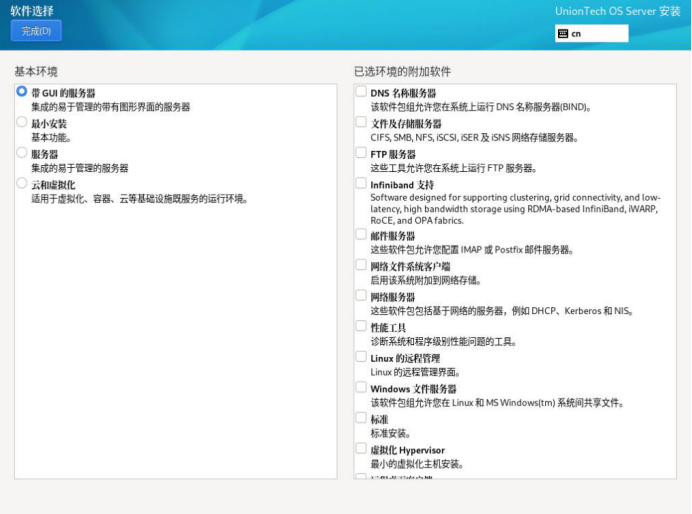Click the description 适用于虚拟化、容器、云等基础设施既服务的运行环境。
The width and height of the screenshot is (692, 514).
click(x=139, y=199)
